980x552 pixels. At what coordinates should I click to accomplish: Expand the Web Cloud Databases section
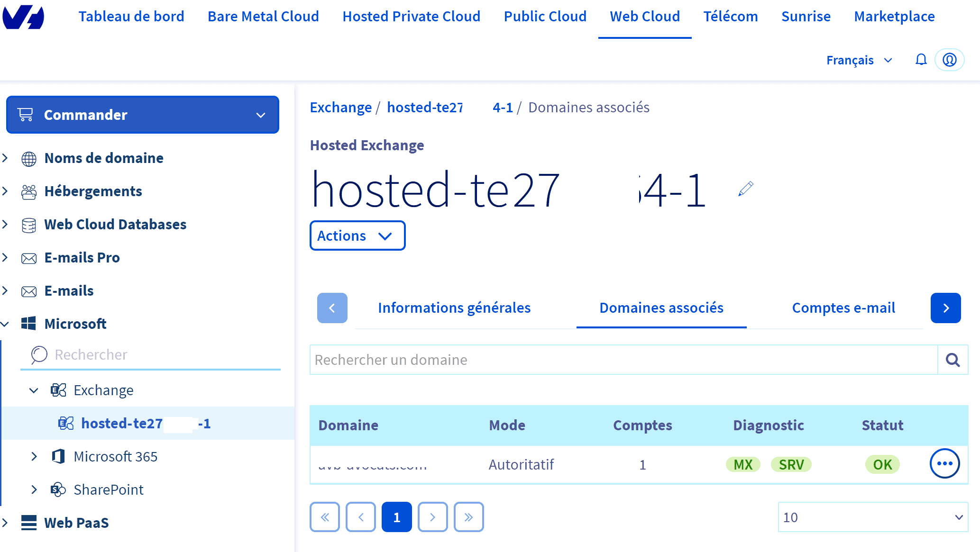(5, 224)
